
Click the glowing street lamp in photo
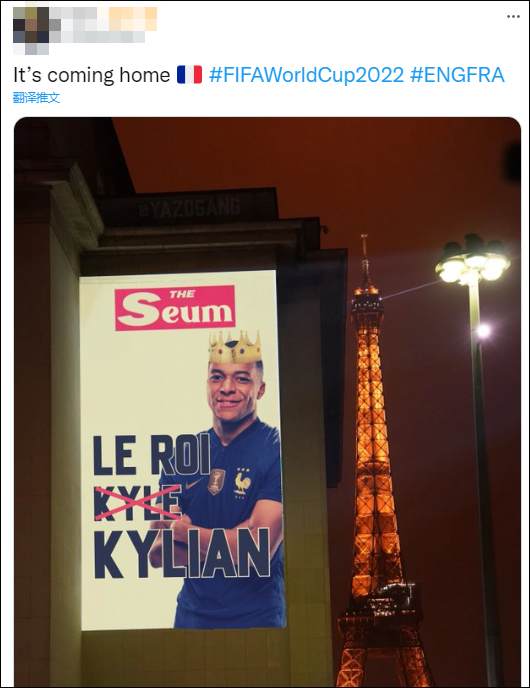[473, 262]
